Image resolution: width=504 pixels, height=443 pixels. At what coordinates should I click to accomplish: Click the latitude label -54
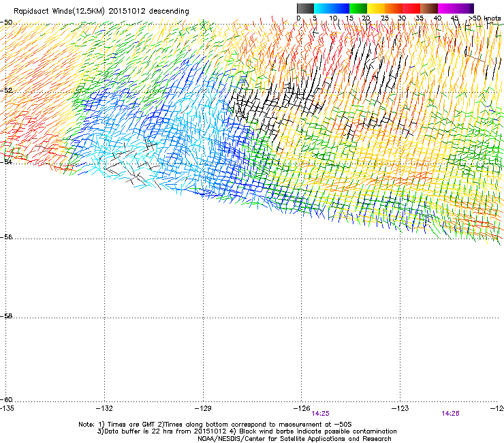[6, 162]
